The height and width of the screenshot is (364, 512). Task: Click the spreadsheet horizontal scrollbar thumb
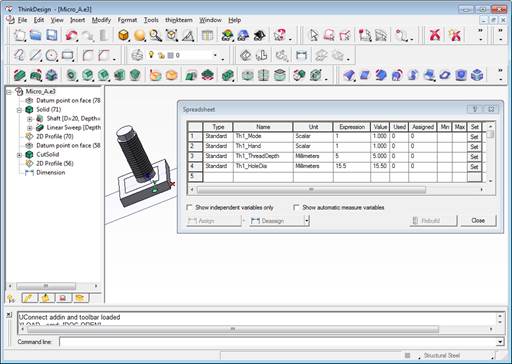click(x=311, y=189)
